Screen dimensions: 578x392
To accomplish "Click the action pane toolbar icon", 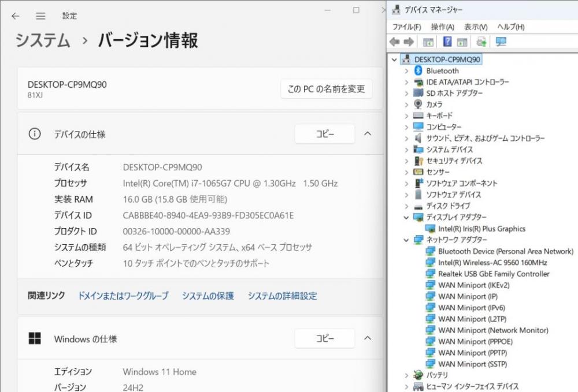I will click(462, 42).
